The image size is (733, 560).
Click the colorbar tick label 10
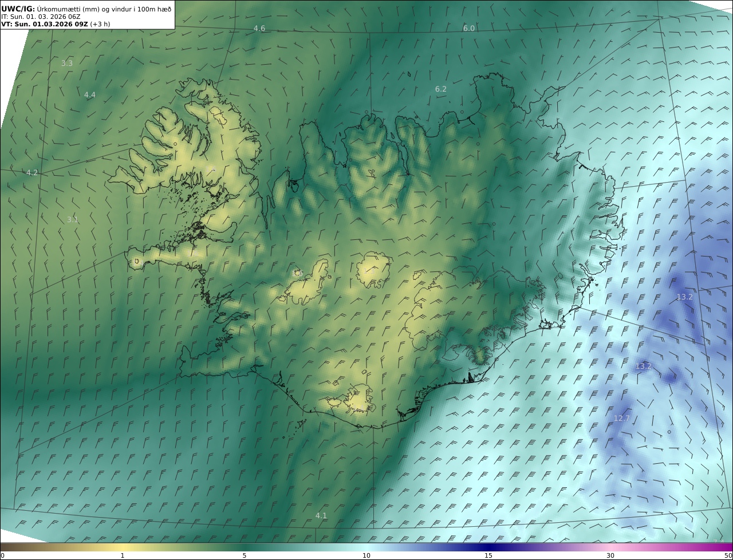pyautogui.click(x=366, y=555)
